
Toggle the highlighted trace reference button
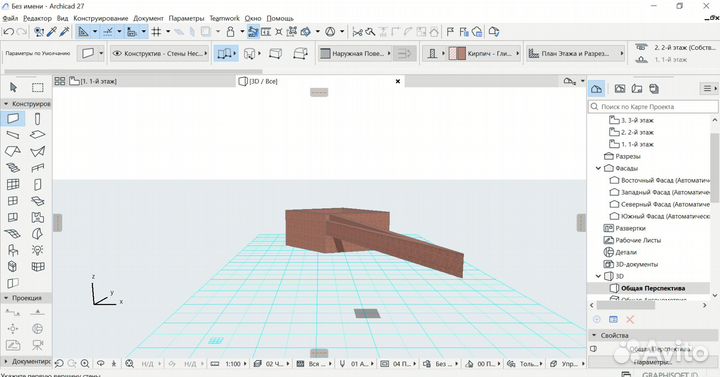pos(253,32)
